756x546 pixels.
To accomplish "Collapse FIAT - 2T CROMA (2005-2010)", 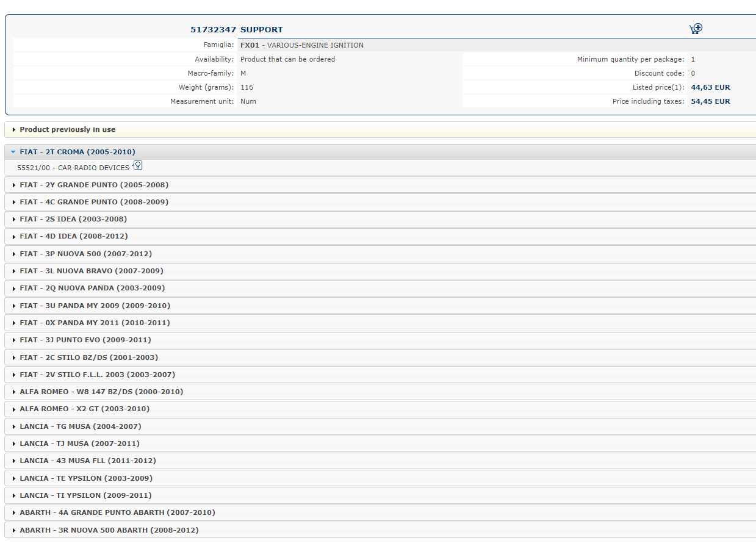I will coord(380,152).
